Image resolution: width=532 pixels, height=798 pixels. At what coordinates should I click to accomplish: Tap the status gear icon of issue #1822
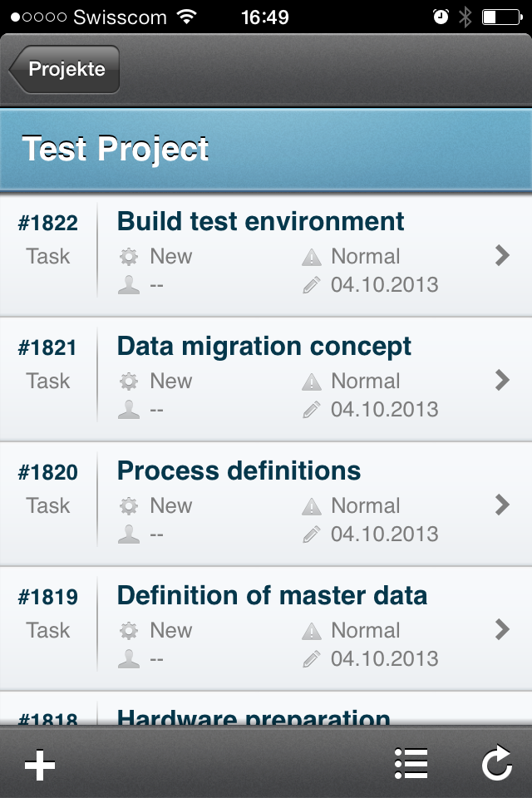pos(129,257)
